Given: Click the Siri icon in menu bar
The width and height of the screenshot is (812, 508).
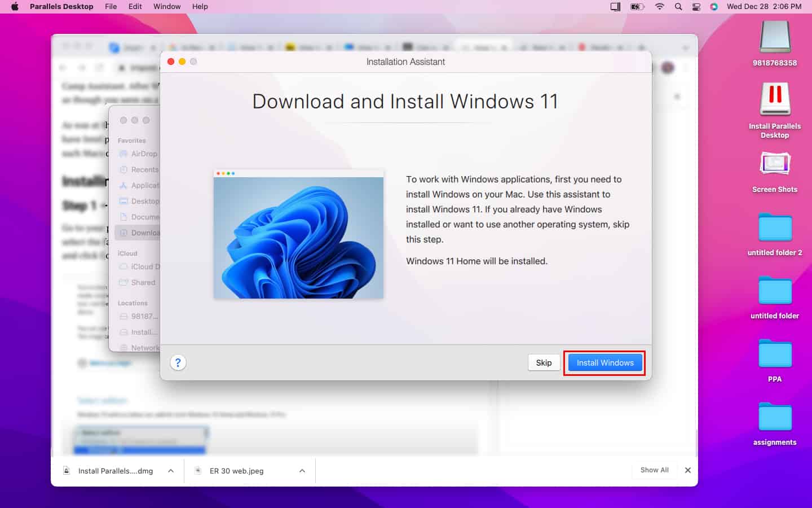Looking at the screenshot, I should pos(714,6).
